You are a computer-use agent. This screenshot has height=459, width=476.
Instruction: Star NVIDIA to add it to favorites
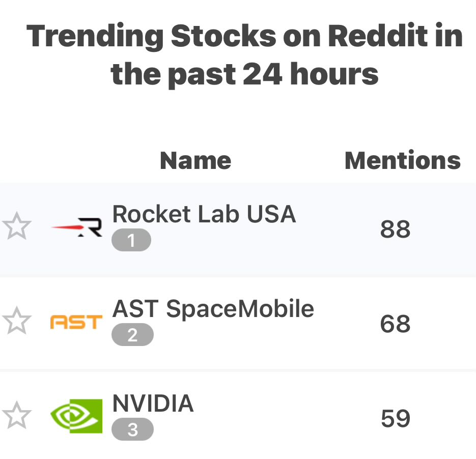pos(17,415)
